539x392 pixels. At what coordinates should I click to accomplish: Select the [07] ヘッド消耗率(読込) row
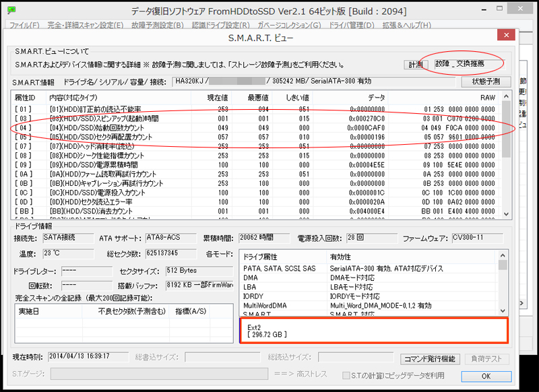click(257, 146)
